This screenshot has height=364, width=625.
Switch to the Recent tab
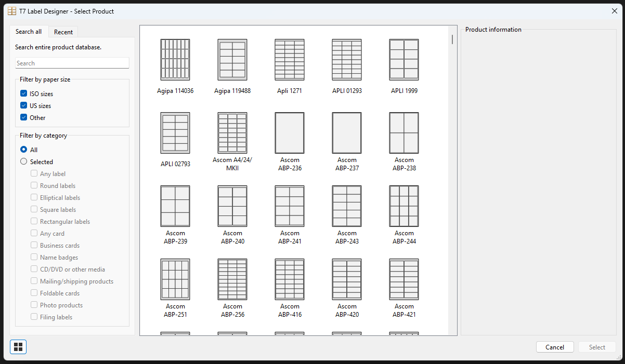click(x=63, y=32)
